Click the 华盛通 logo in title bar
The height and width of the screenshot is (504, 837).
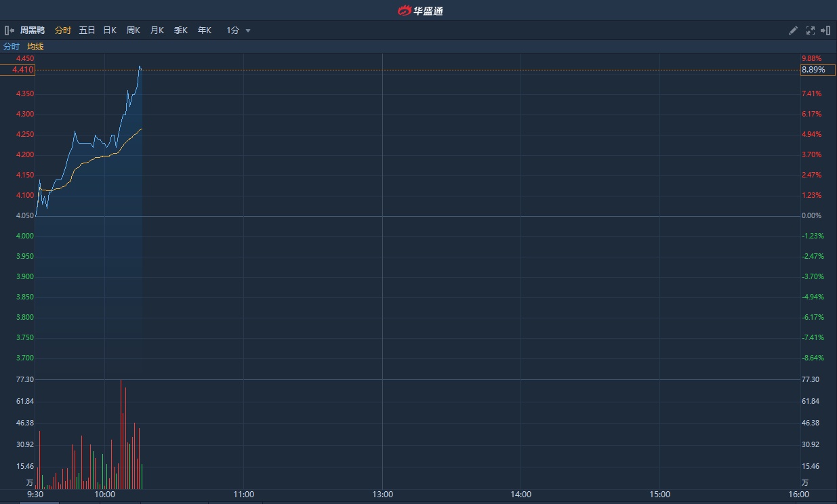click(420, 11)
